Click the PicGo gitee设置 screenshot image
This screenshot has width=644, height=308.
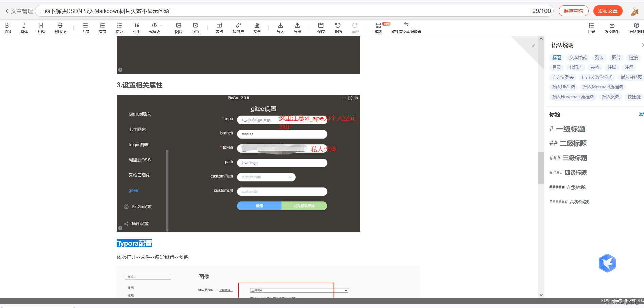[x=238, y=163]
